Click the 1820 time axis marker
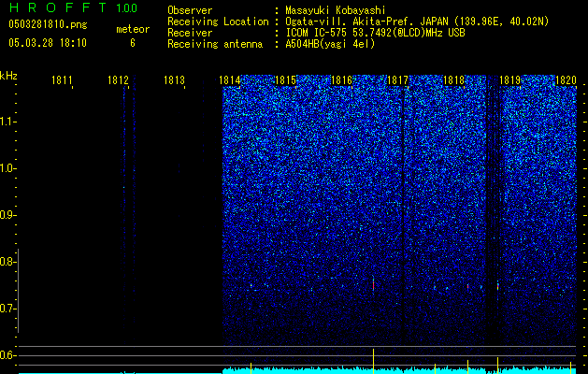The width and height of the screenshot is (588, 374). (566, 80)
